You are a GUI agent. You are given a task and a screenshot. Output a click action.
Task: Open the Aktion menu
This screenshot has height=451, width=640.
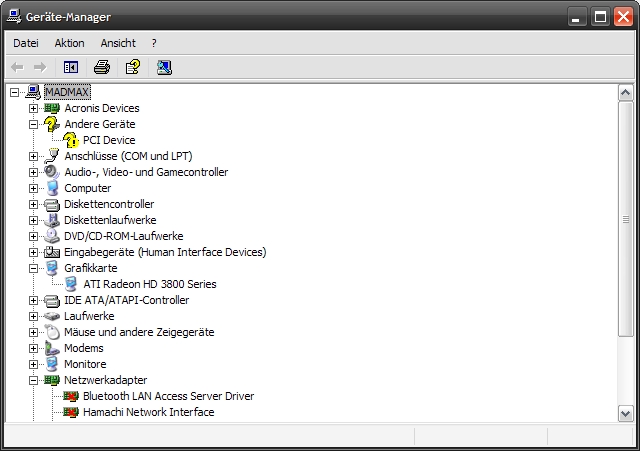[69, 43]
